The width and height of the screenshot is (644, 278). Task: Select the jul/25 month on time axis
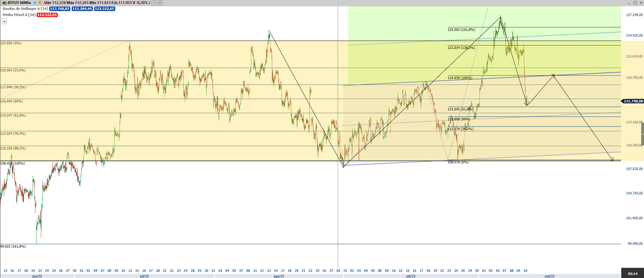(x=145, y=276)
